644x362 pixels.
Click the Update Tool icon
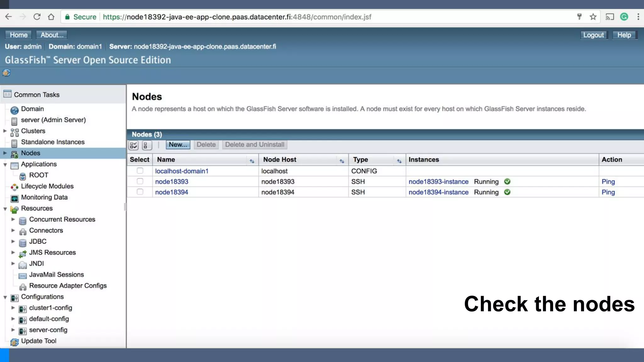(14, 342)
